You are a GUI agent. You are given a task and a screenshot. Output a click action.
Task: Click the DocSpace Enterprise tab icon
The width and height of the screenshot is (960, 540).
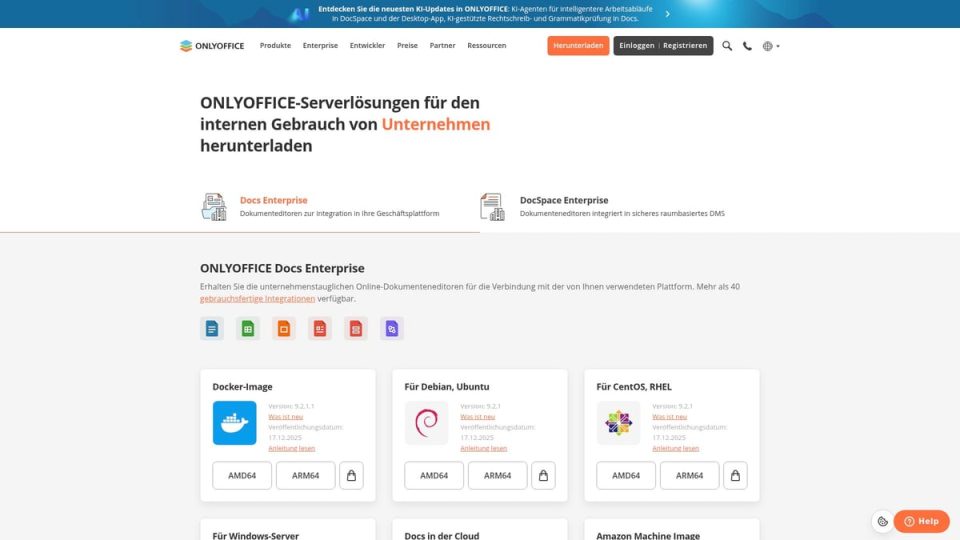tap(492, 207)
